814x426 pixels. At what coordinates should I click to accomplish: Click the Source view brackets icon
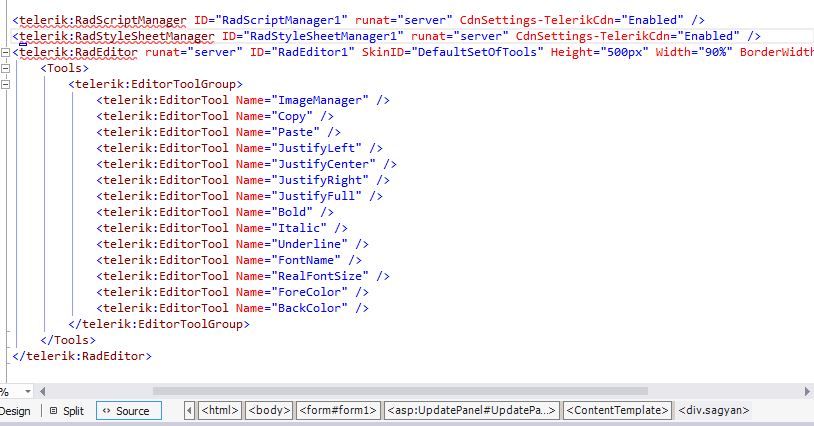(x=106, y=411)
